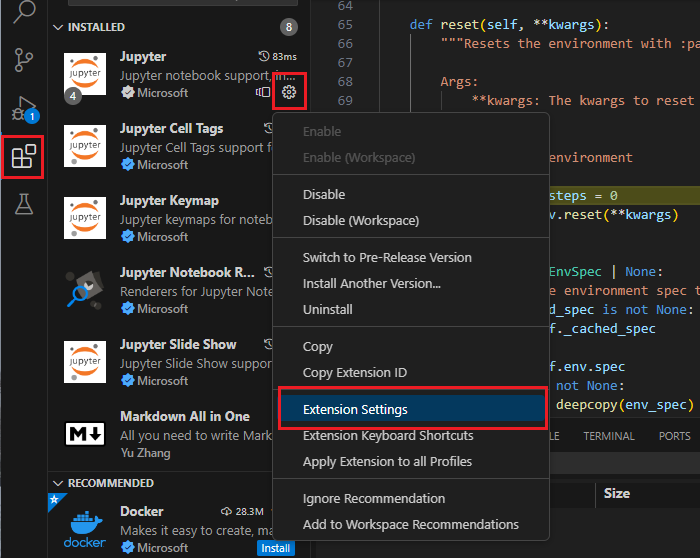Click the Microsoft verified badge under Jupyter Keymap

128,236
